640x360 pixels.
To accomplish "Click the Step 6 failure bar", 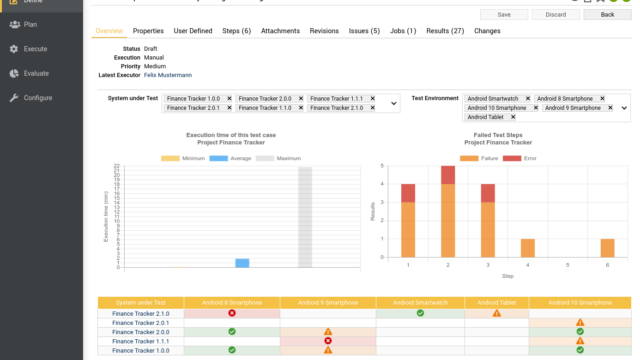I will coord(607,248).
